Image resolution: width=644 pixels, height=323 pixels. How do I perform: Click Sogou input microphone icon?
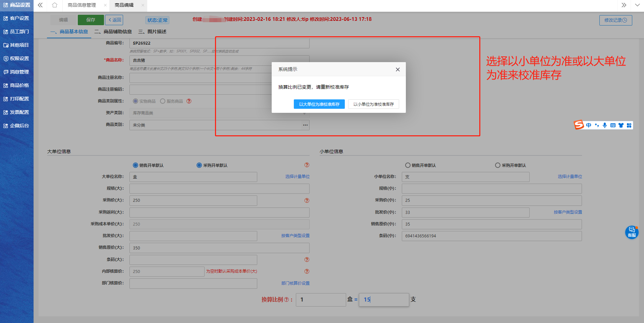(x=605, y=125)
